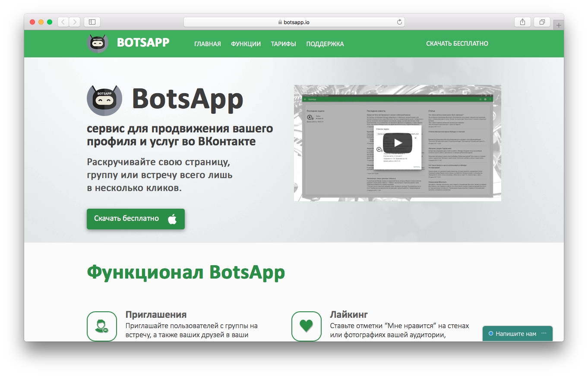The height and width of the screenshot is (376, 588).
Task: Go back with Safari back arrow
Action: point(63,22)
